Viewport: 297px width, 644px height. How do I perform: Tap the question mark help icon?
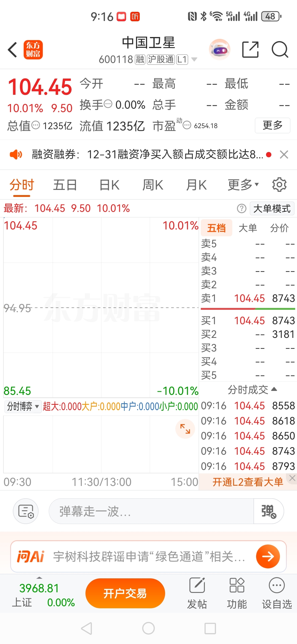241,209
